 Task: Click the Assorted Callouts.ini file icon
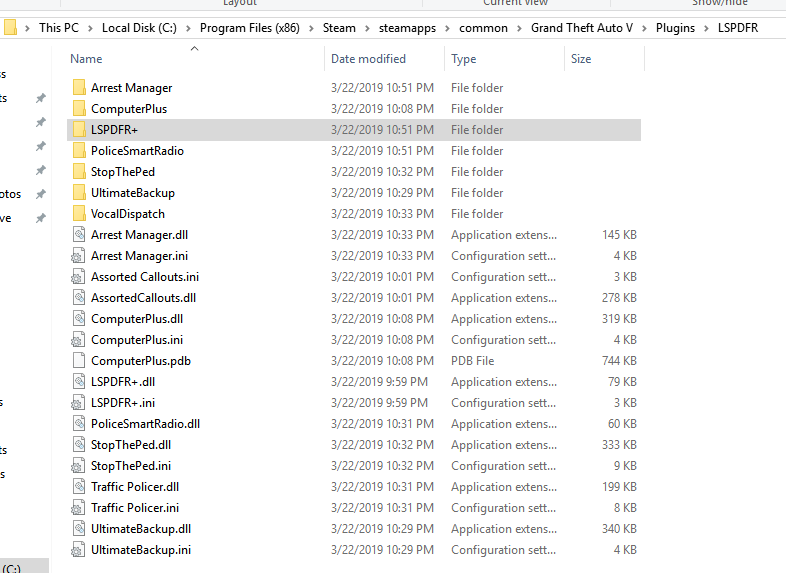click(78, 277)
